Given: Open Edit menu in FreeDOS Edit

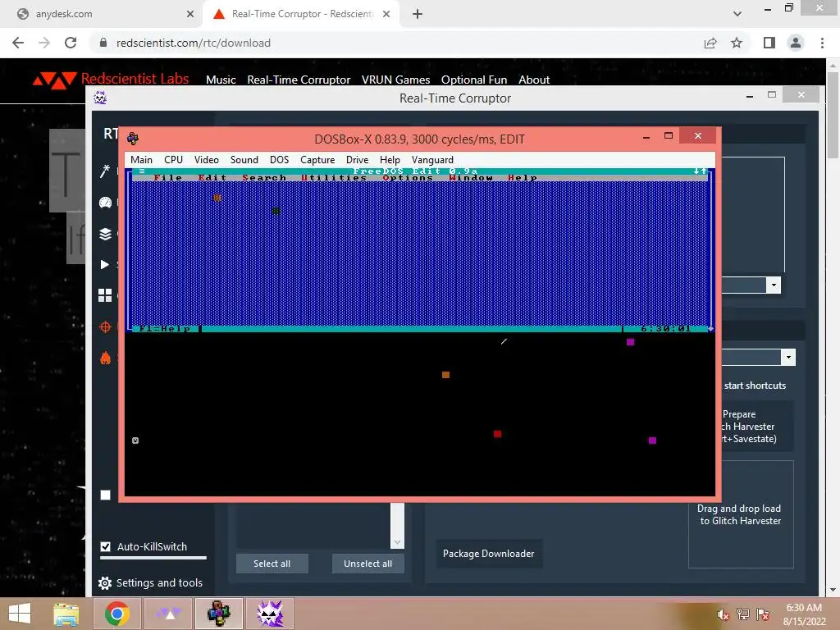Looking at the screenshot, I should point(212,178).
